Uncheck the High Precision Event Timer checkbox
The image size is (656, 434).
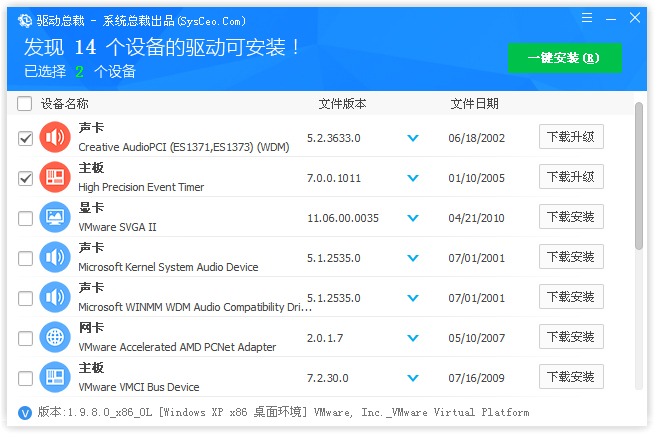point(26,178)
